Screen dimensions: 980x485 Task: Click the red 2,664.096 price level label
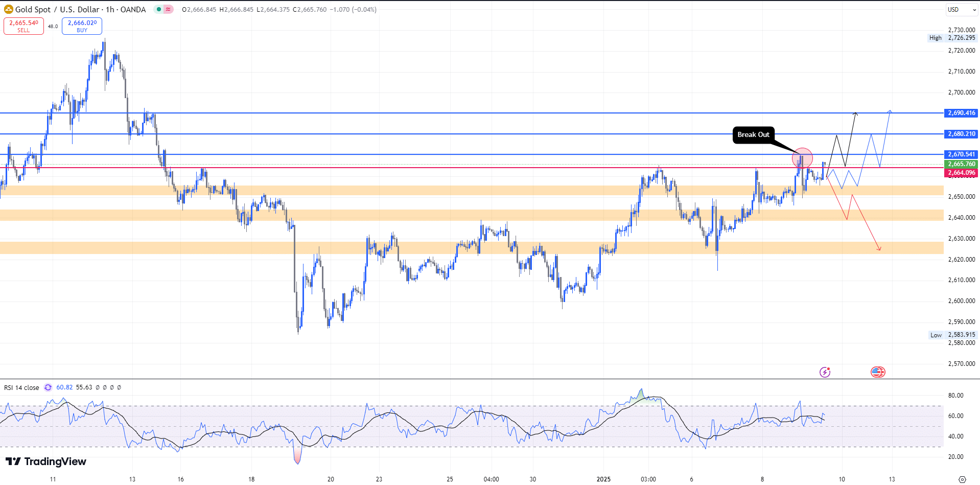pyautogui.click(x=961, y=173)
